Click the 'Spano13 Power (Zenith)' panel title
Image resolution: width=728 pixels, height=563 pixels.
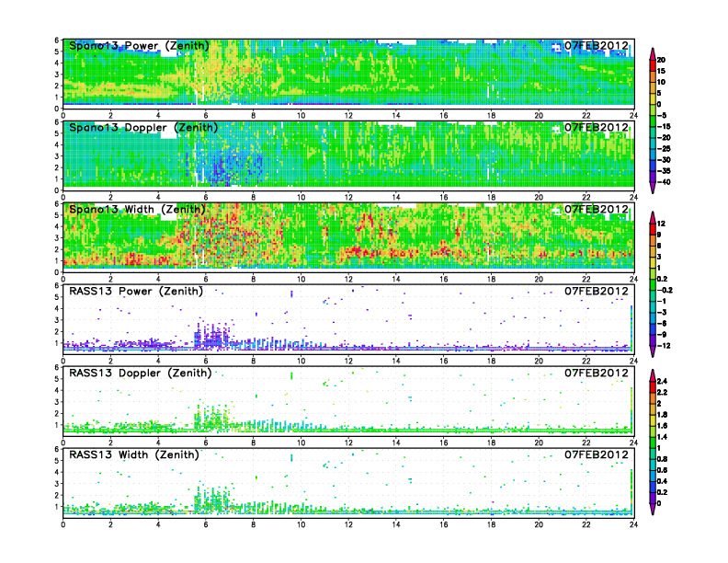140,46
